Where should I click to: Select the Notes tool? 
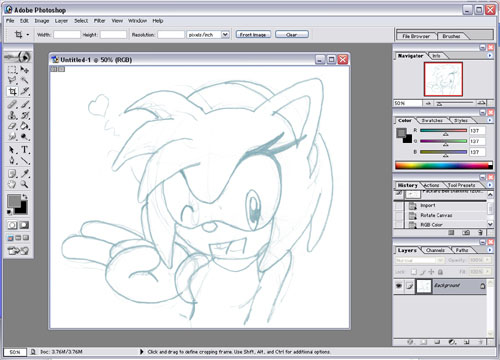click(x=12, y=174)
